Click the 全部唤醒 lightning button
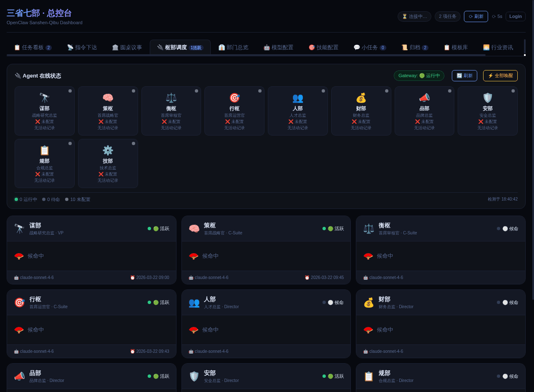Image resolution: width=534 pixels, height=392 pixels. pos(500,75)
